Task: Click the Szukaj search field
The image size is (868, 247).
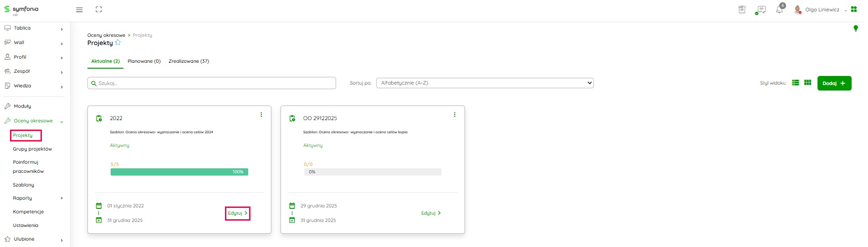Action: [212, 83]
